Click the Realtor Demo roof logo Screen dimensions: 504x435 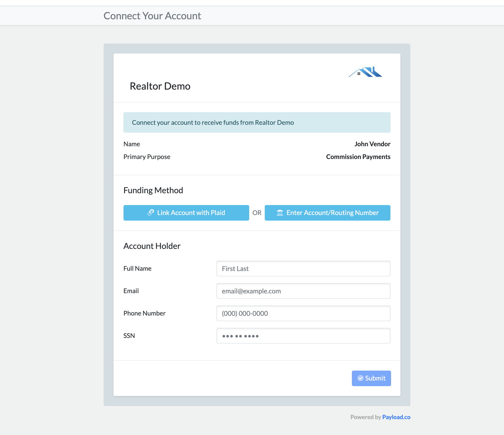[x=366, y=72]
